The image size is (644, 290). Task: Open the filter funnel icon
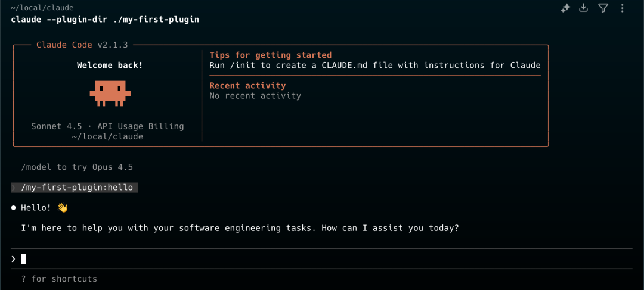[x=602, y=8]
